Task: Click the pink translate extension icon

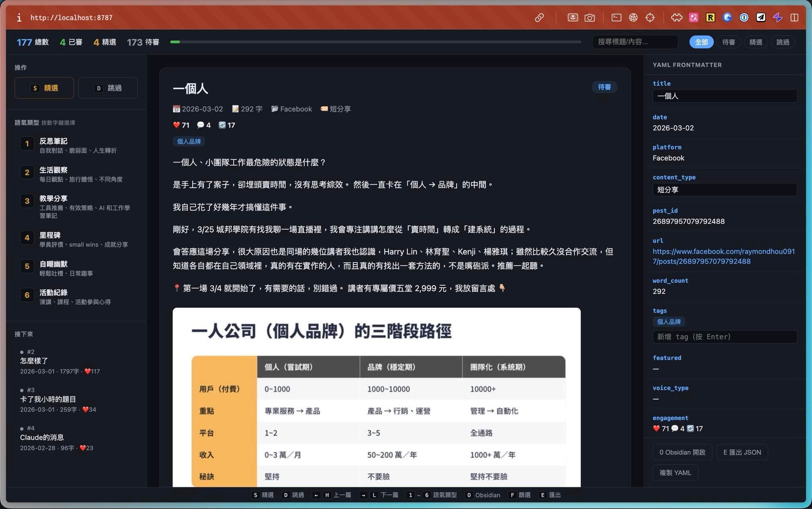Action: [693, 17]
